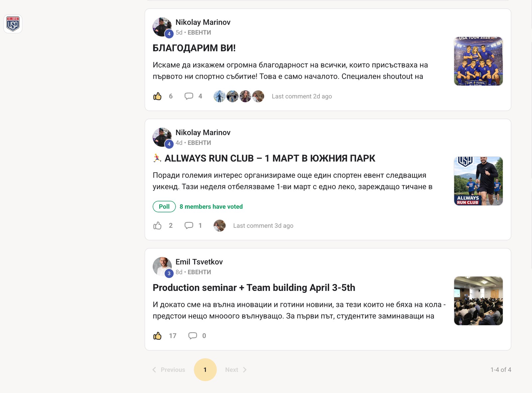Open the Allways Run Club thumbnail image

[x=478, y=181]
